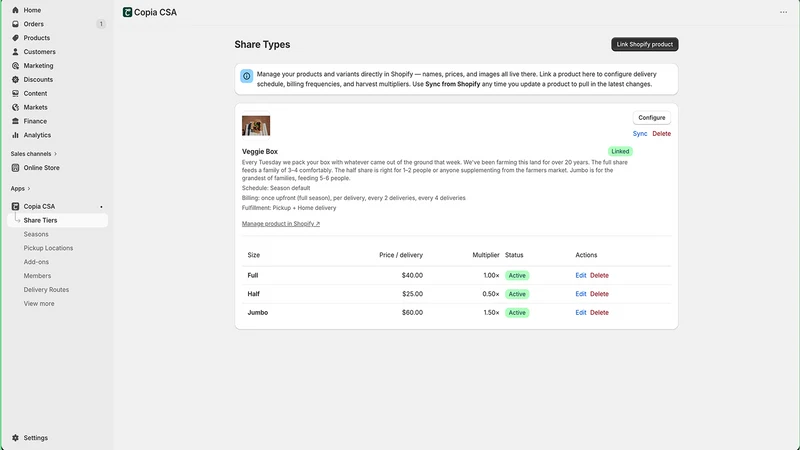Click the Veggie Box title

click(x=260, y=152)
